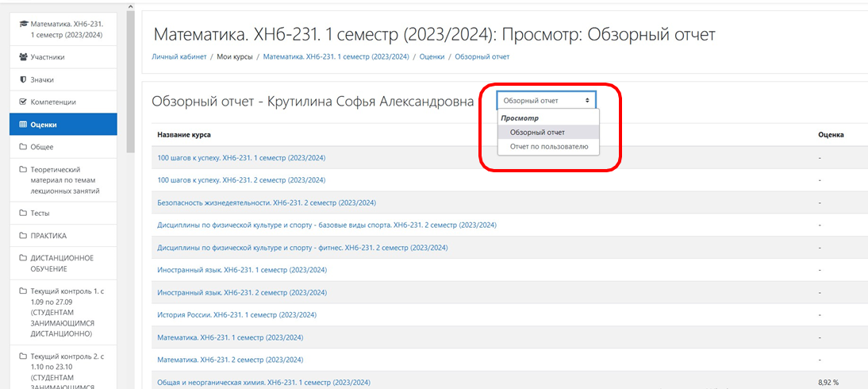Open физической культуре базовые виды спорта course
Image resolution: width=868 pixels, height=389 pixels.
coord(327,225)
